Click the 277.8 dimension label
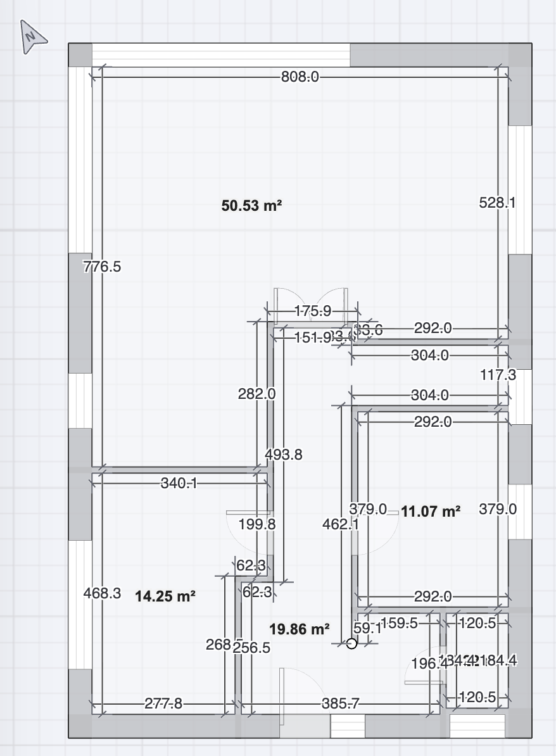Screen dimensions: 556x756 point(163,704)
